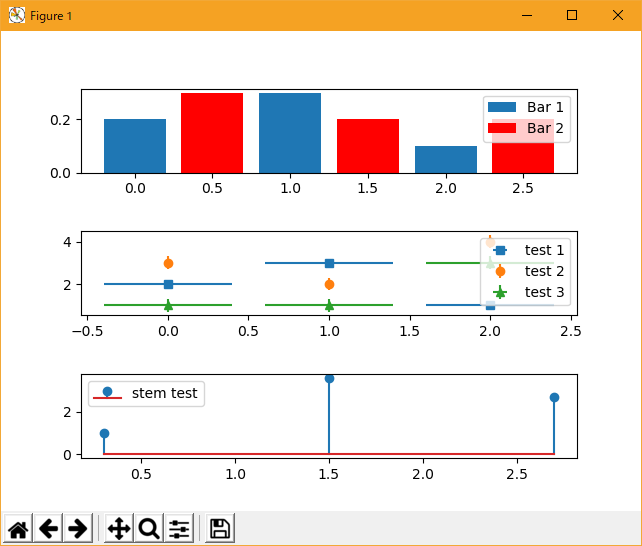Minimize the Figure 1 window
This screenshot has height=546, width=642.
(527, 16)
